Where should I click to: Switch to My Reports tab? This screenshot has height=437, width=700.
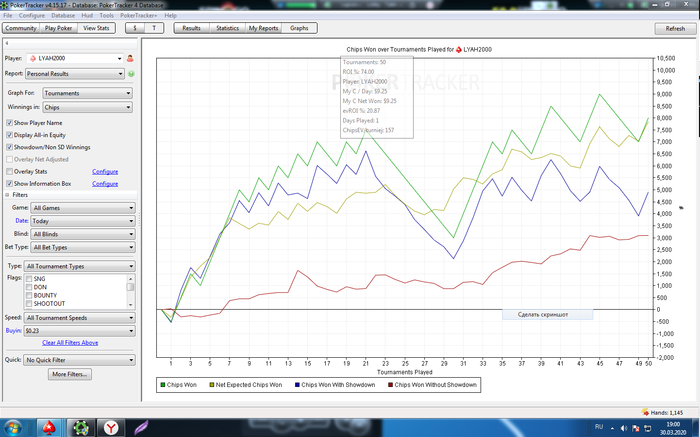(x=263, y=28)
